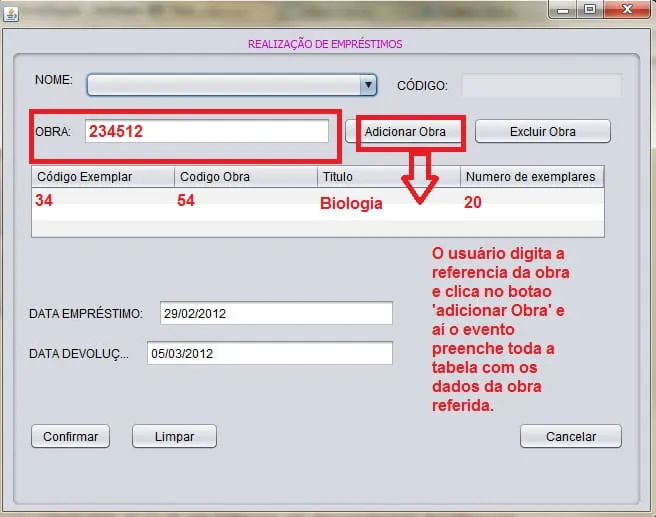Click the CÓDIGO field
Image resolution: width=656 pixels, height=517 pixels.
coord(541,85)
